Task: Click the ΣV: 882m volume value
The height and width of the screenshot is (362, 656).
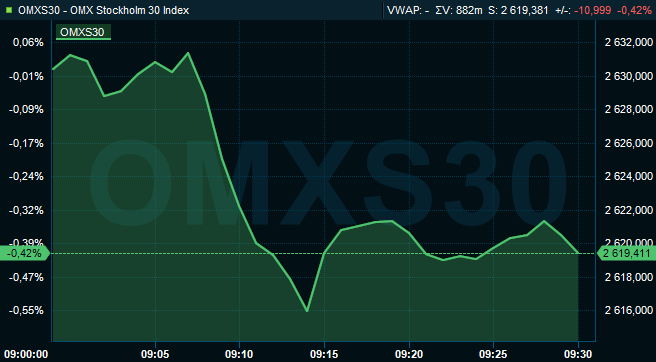Action: (x=460, y=10)
